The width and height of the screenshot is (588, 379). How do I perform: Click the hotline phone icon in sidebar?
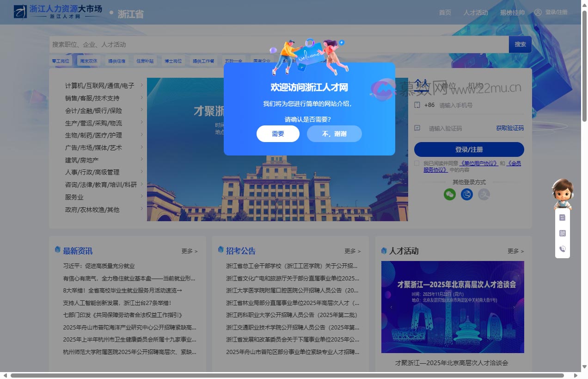(562, 249)
